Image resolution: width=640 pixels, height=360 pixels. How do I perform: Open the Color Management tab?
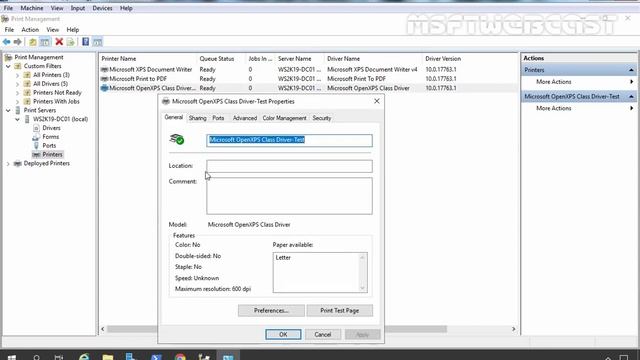click(284, 118)
